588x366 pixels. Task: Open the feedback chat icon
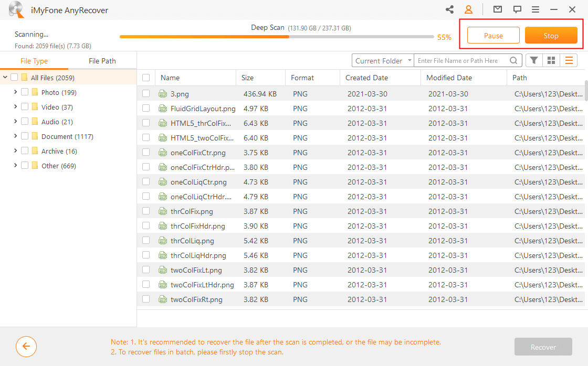coord(517,9)
